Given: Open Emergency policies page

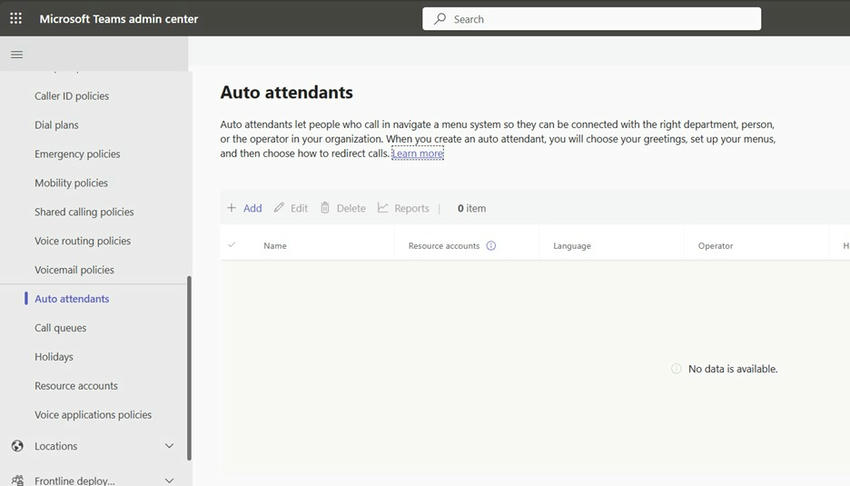Looking at the screenshot, I should [78, 154].
